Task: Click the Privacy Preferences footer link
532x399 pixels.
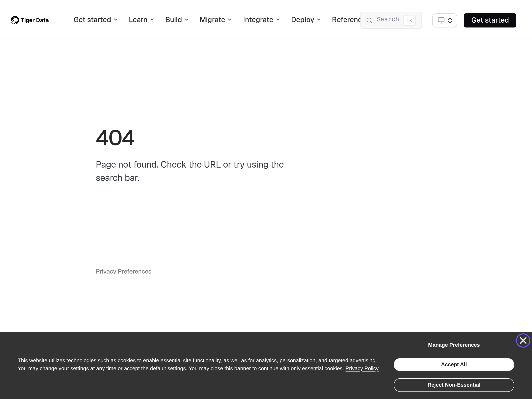Action: tap(124, 271)
